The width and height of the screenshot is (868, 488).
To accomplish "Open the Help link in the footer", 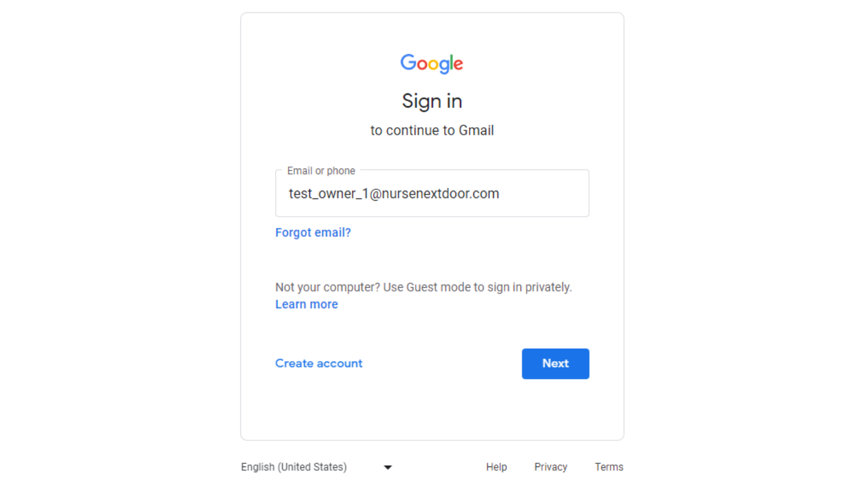I will [496, 467].
